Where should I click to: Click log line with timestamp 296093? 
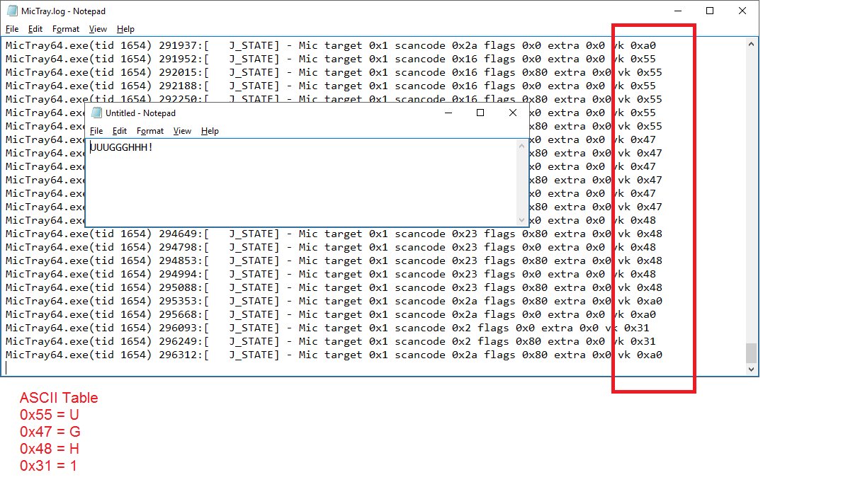click(327, 328)
